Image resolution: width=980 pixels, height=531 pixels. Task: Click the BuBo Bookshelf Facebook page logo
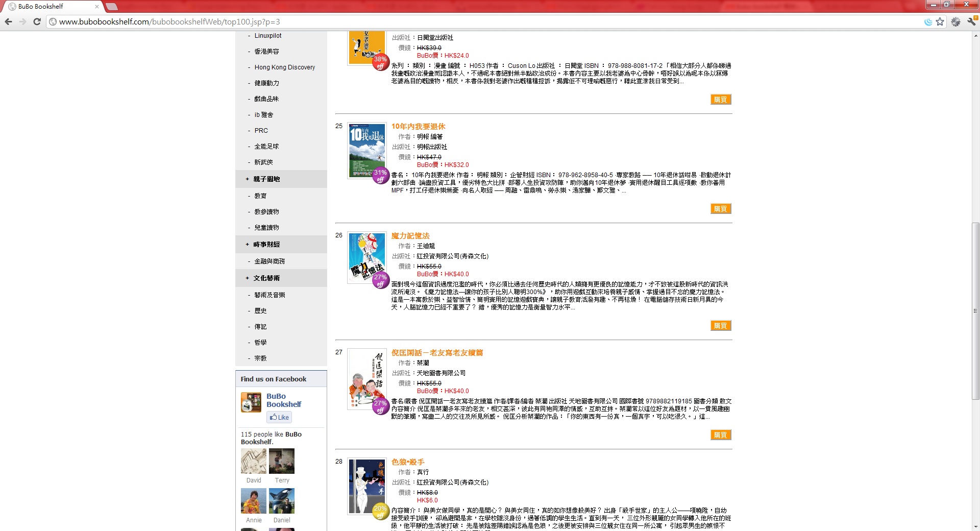pyautogui.click(x=251, y=402)
